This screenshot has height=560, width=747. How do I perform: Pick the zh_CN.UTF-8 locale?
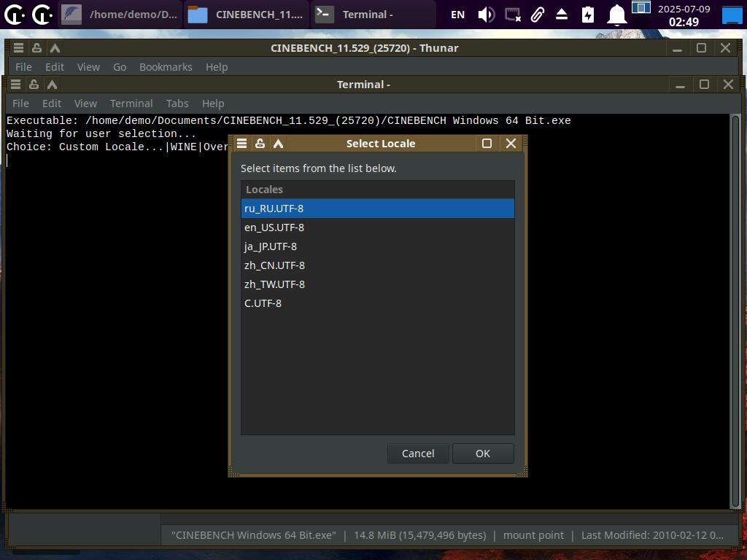[x=377, y=265]
